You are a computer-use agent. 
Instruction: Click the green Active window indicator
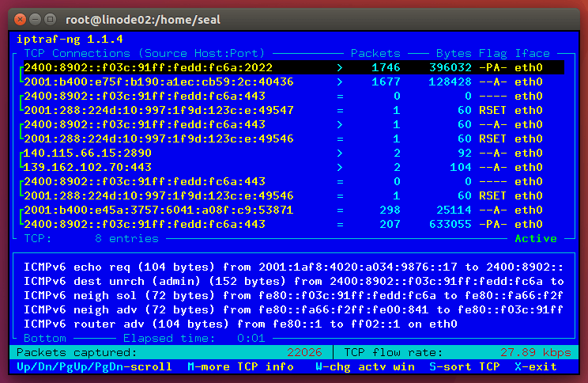tap(536, 238)
